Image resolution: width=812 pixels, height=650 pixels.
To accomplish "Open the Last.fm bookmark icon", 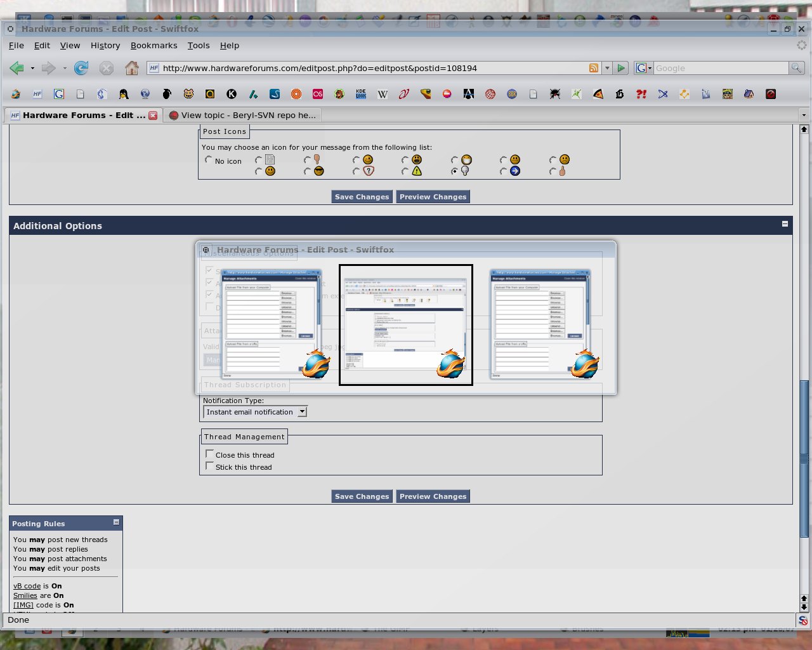I will pos(318,94).
